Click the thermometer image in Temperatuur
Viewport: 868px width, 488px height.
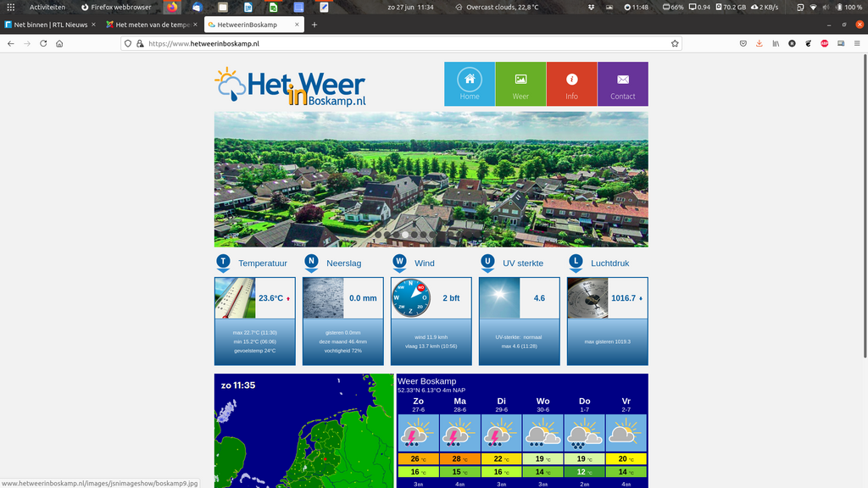235,298
